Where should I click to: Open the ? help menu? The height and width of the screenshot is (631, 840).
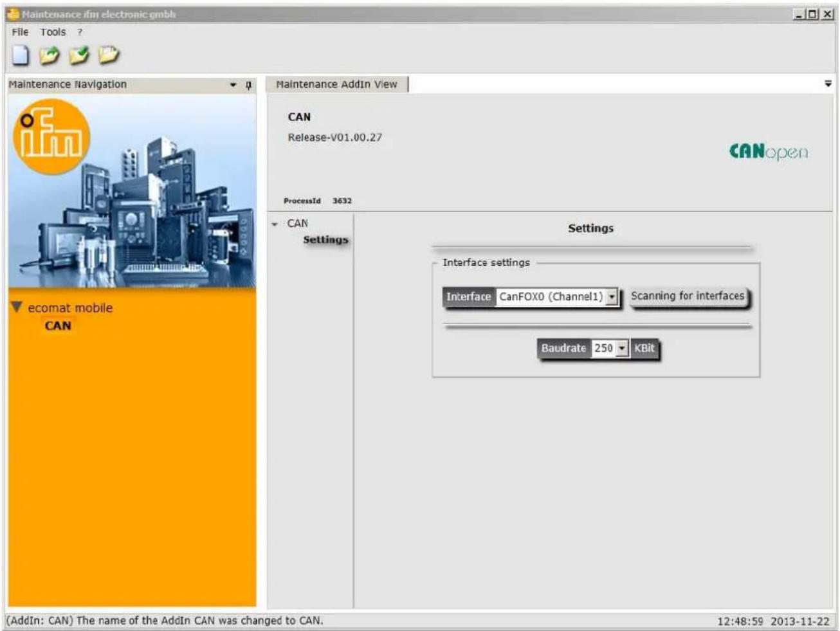point(80,32)
